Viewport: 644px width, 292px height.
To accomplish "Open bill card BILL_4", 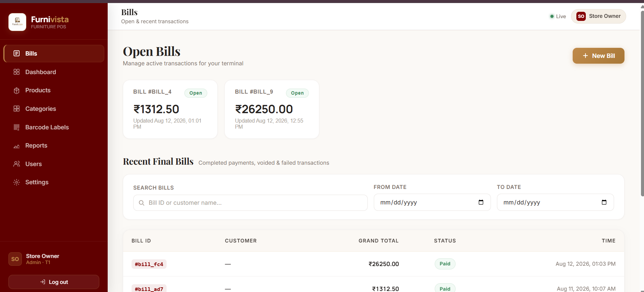I will pyautogui.click(x=170, y=109).
